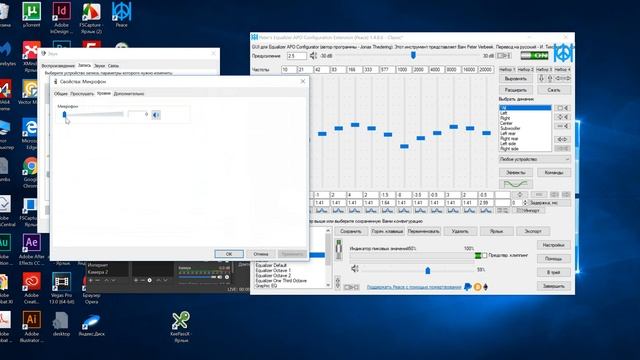
Task: Click the Выровнять button
Action: pos(516,78)
